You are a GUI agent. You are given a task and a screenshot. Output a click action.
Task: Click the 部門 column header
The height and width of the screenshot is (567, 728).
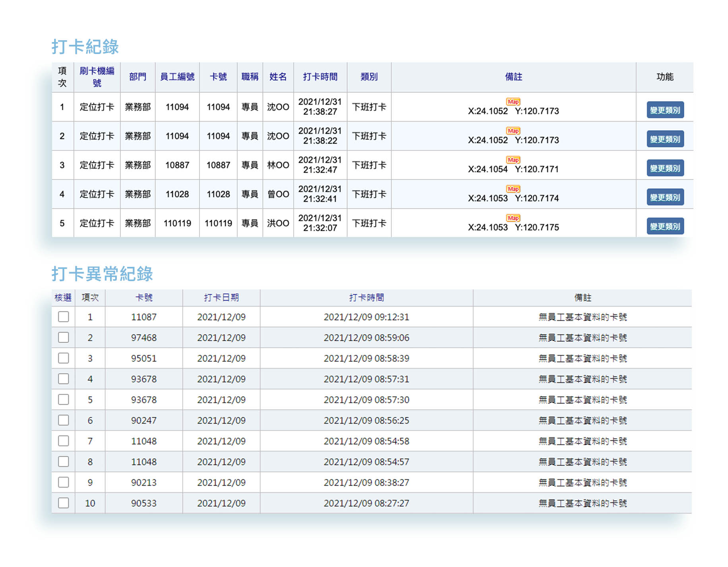tap(137, 77)
